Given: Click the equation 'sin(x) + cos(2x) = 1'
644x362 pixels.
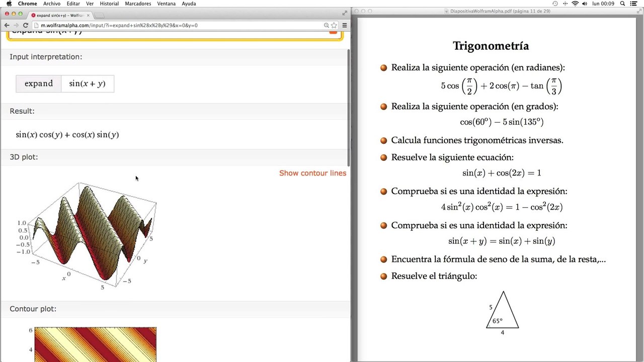Looking at the screenshot, I should pos(502,173).
